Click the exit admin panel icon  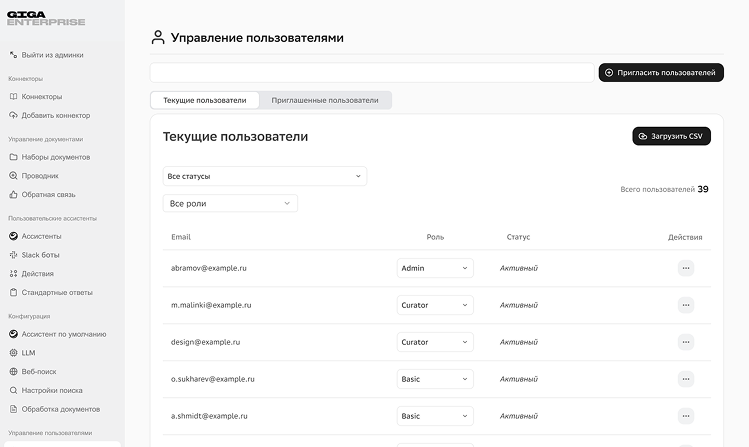13,55
